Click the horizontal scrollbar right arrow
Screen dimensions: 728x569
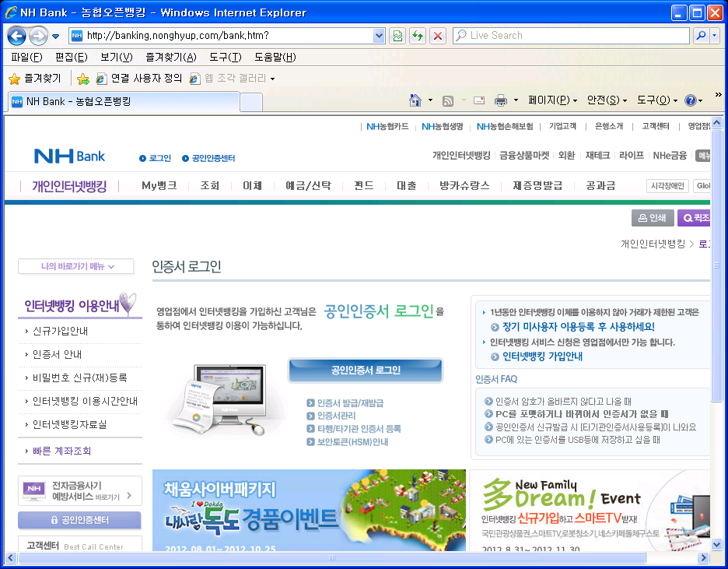click(x=703, y=557)
